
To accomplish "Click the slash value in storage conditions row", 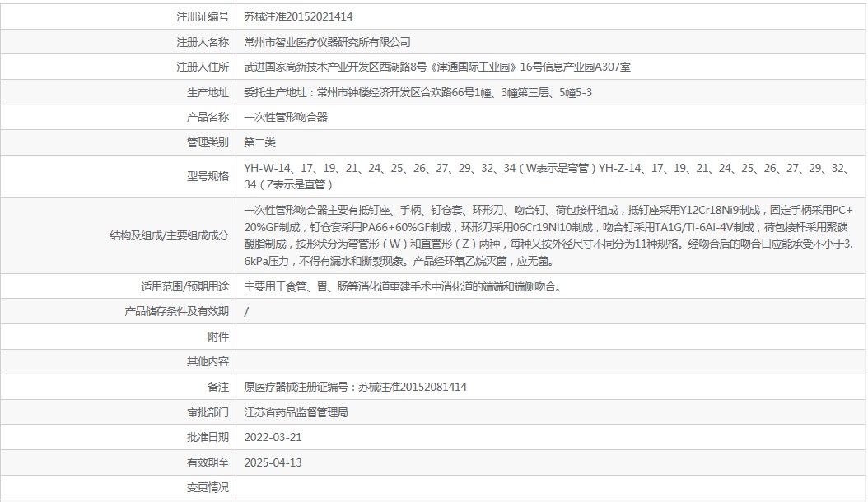I will click(x=246, y=312).
